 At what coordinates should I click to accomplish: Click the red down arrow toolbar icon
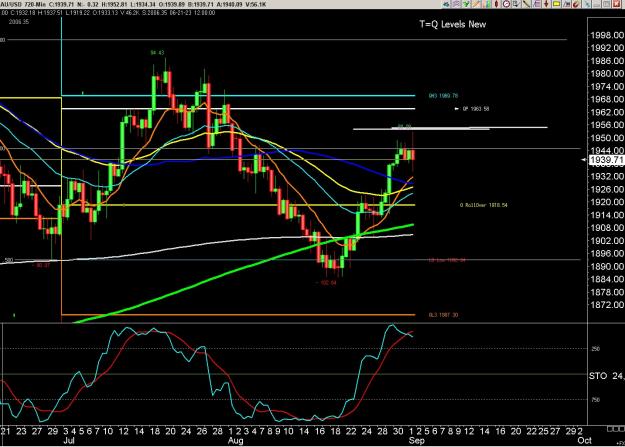[546, 4]
